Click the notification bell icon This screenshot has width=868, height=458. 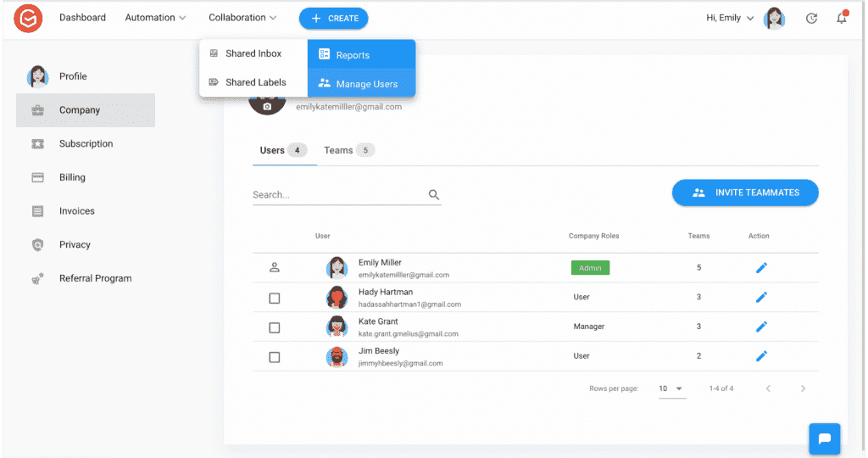click(x=841, y=19)
